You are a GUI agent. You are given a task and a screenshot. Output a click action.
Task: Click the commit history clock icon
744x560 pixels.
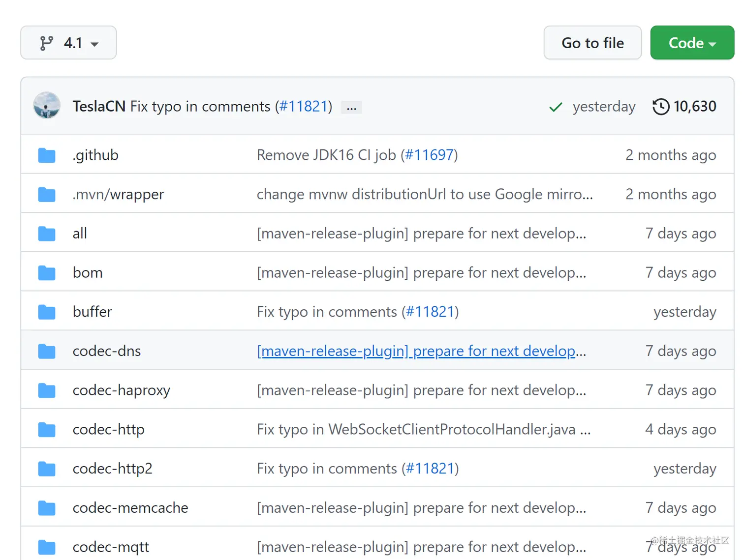tap(661, 107)
